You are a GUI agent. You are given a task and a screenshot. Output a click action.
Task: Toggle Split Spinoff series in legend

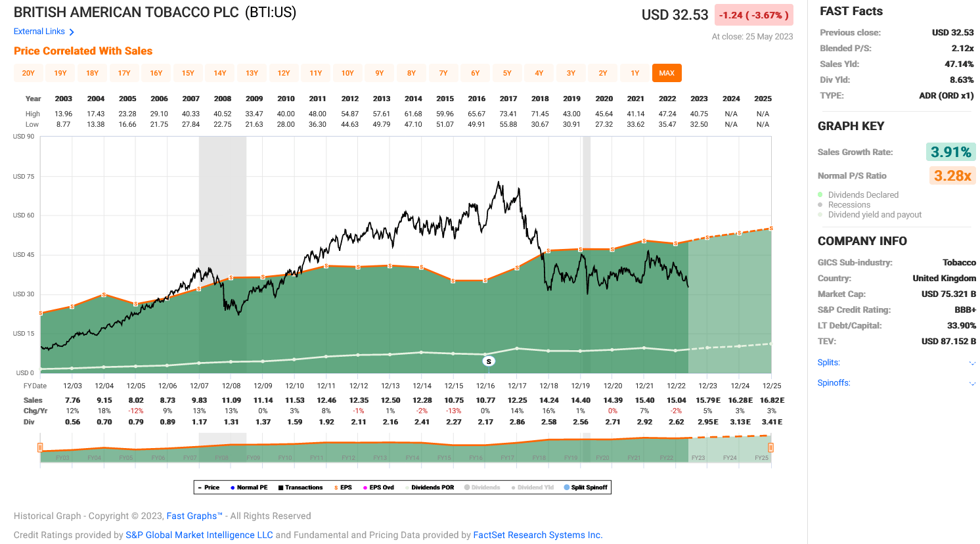(586, 487)
